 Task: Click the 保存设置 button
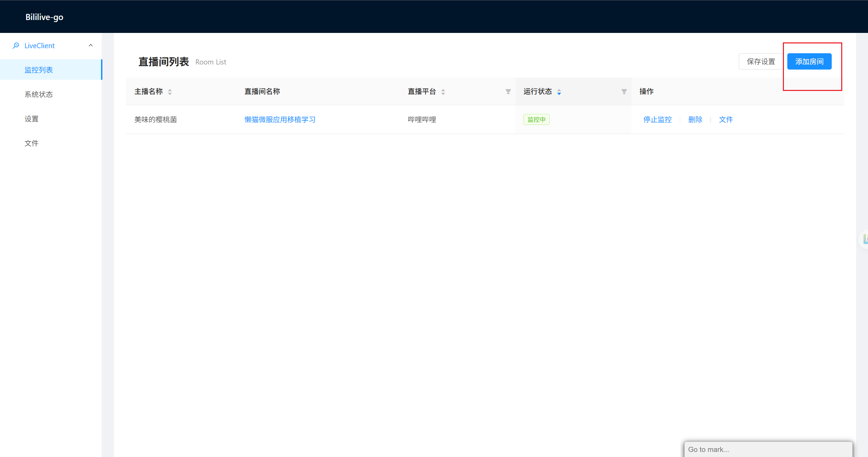click(x=761, y=61)
